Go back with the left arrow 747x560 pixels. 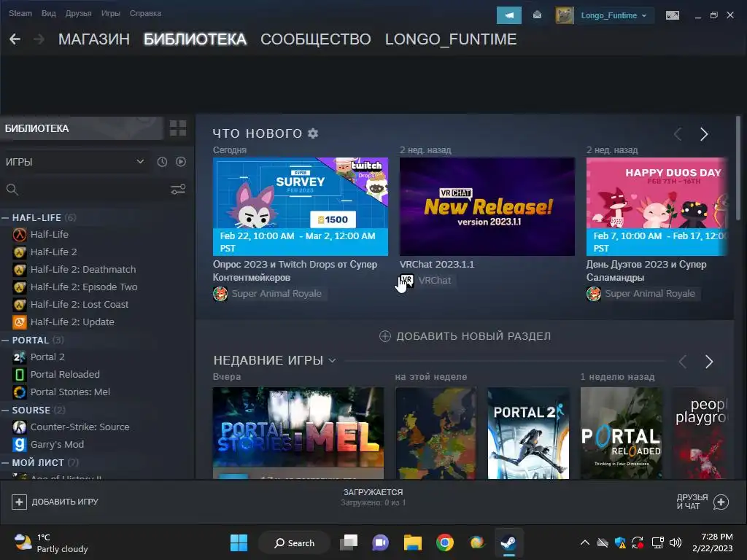15,39
